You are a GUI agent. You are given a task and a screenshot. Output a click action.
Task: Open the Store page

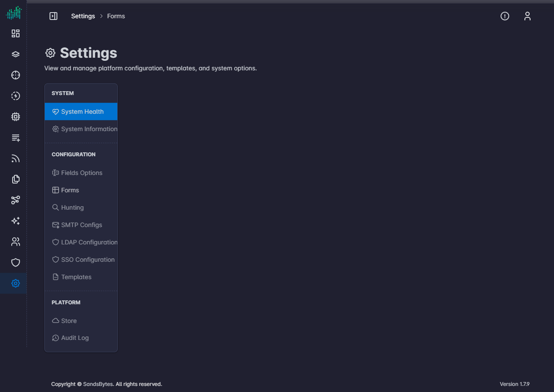pyautogui.click(x=81, y=321)
